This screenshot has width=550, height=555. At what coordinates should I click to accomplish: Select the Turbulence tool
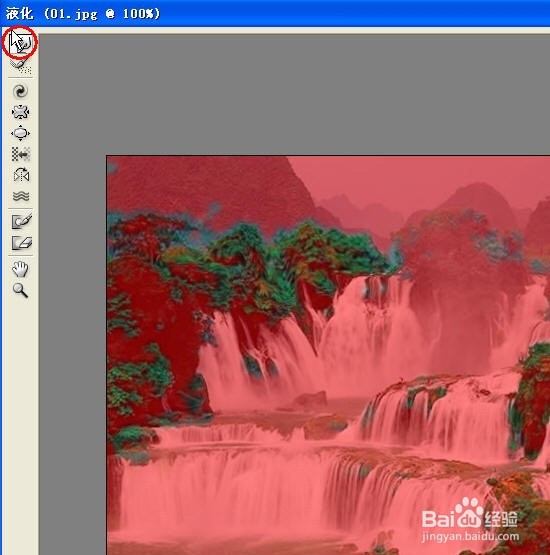tap(21, 196)
